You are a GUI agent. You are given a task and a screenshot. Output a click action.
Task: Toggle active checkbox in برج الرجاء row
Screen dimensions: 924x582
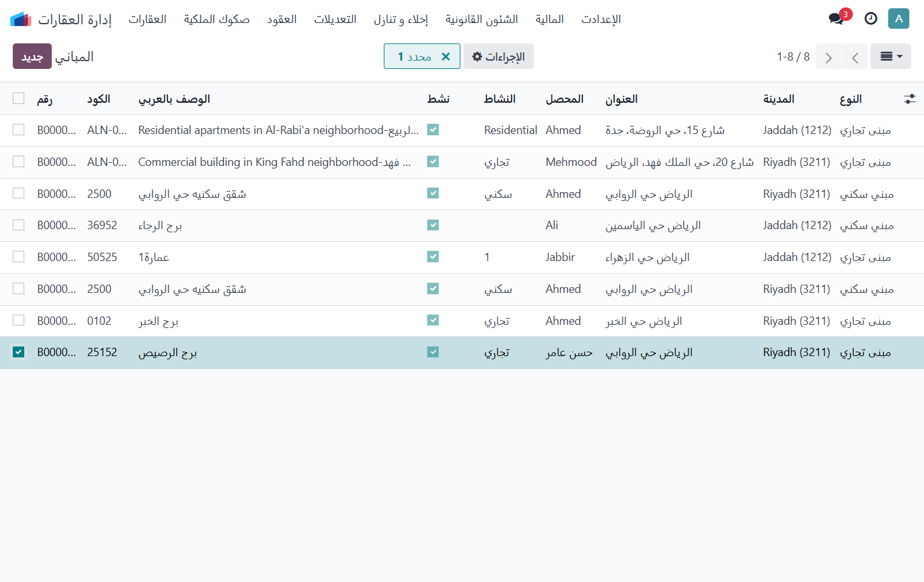[433, 225]
